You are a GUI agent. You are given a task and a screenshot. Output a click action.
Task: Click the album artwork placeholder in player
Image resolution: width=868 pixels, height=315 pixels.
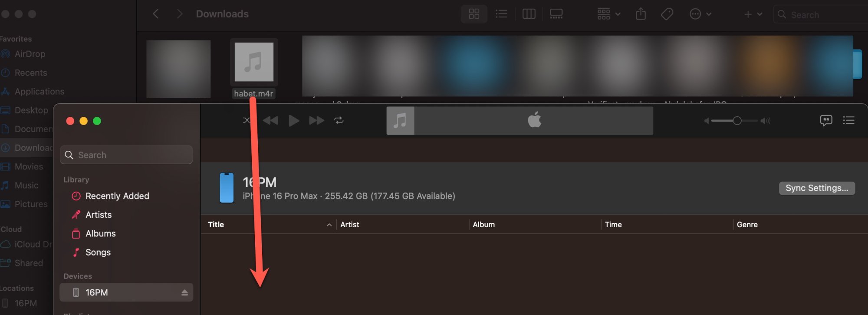point(400,120)
